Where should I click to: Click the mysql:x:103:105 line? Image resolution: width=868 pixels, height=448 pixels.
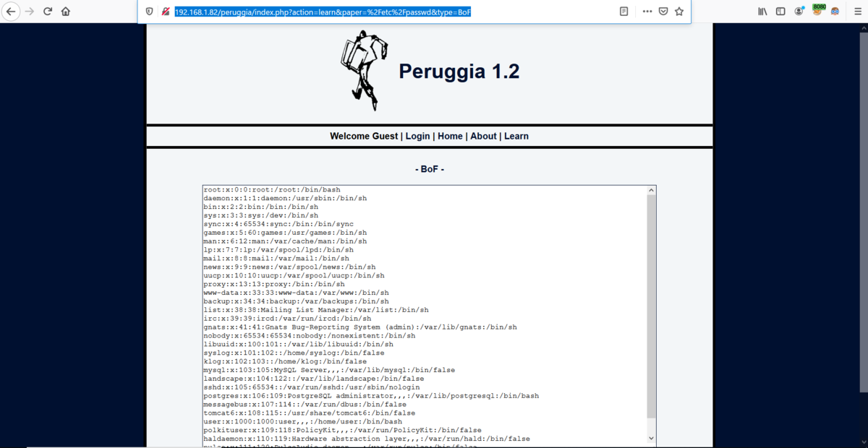329,370
